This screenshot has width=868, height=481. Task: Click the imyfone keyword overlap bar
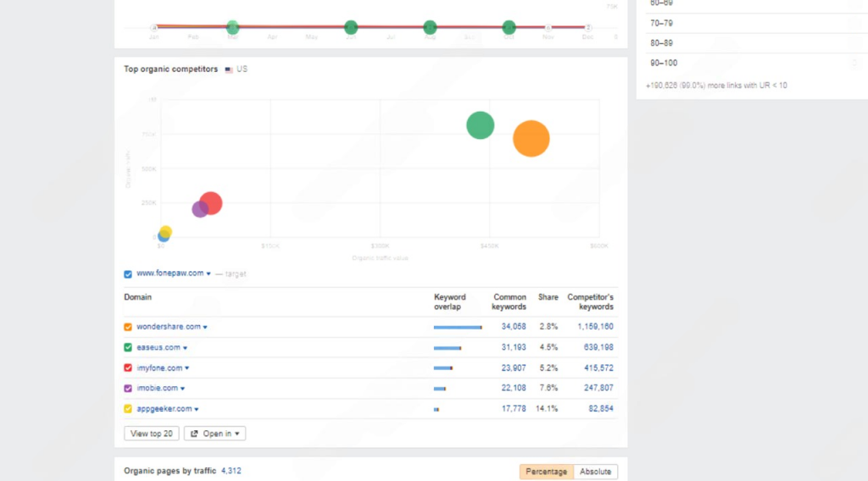tap(442, 368)
